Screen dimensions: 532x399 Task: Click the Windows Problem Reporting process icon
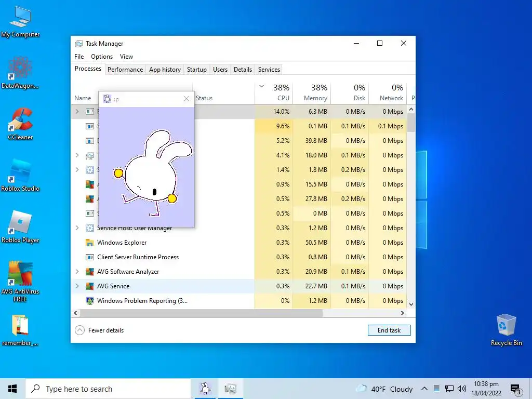[x=89, y=301]
